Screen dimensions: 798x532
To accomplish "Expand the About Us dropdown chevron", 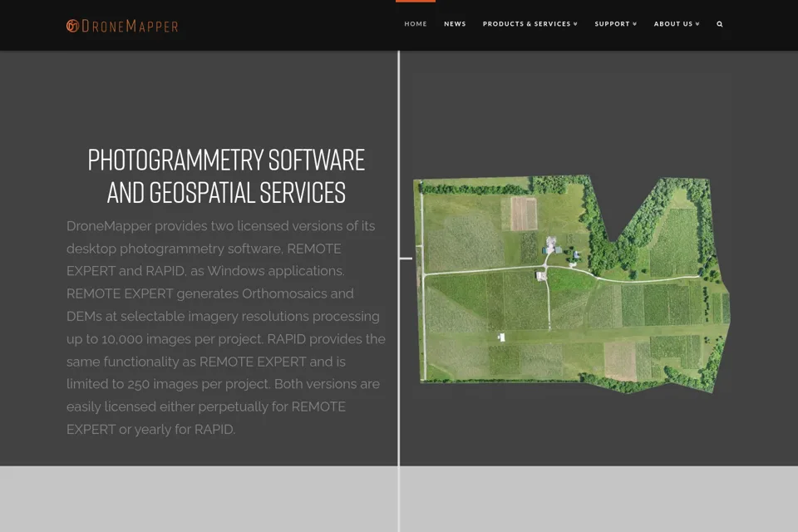I will [697, 24].
